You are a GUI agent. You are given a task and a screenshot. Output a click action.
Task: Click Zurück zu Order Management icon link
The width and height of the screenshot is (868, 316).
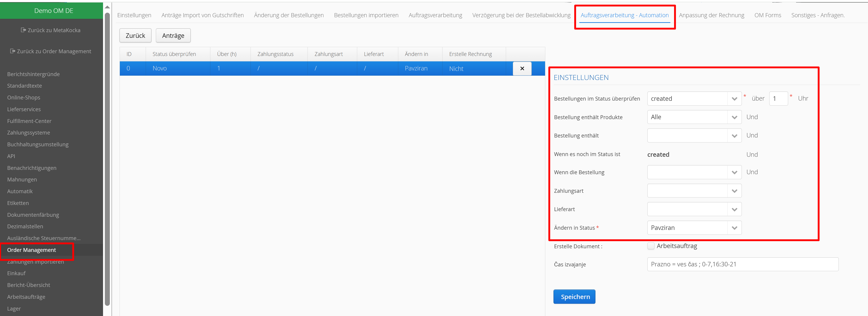tap(13, 51)
